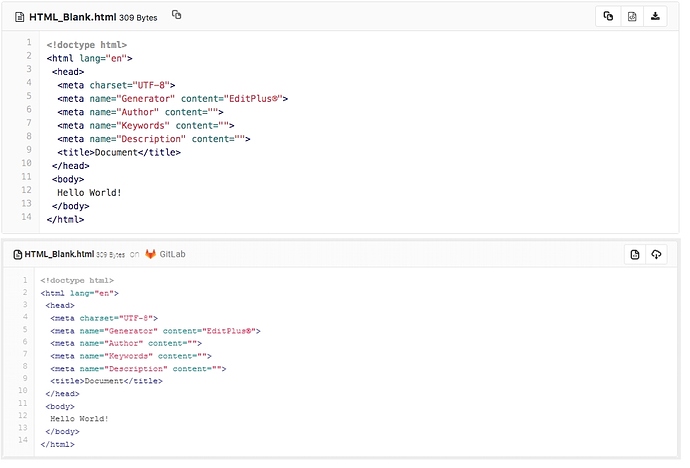Click '<title>Document</title>' line in upper viewer
690x468 pixels.
[120, 154]
